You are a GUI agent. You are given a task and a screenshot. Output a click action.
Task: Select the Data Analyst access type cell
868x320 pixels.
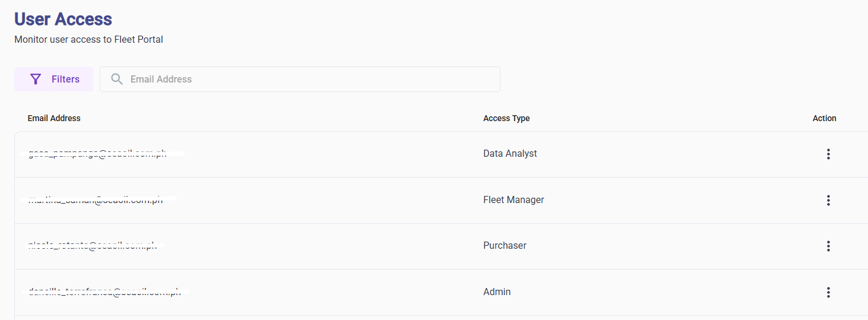[x=510, y=154]
